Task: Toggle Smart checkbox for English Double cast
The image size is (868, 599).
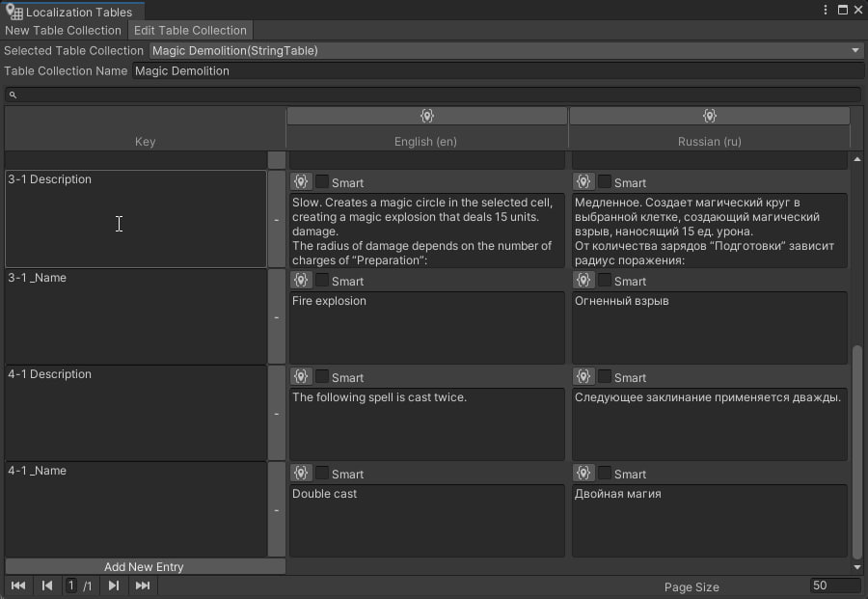Action: pyautogui.click(x=321, y=473)
